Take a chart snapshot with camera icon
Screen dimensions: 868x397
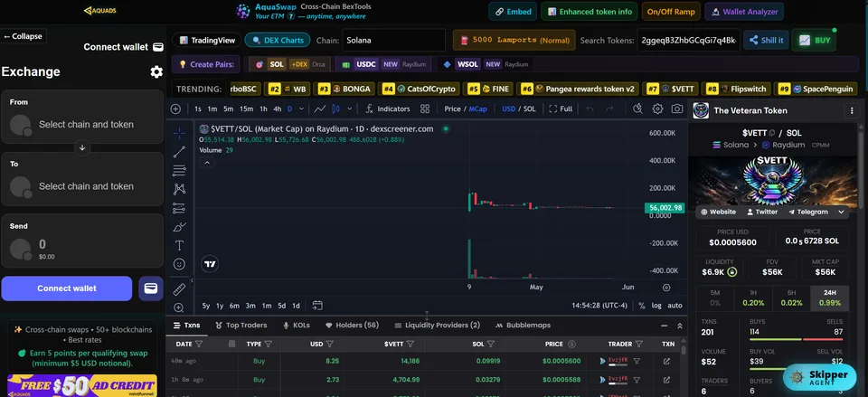(677, 109)
